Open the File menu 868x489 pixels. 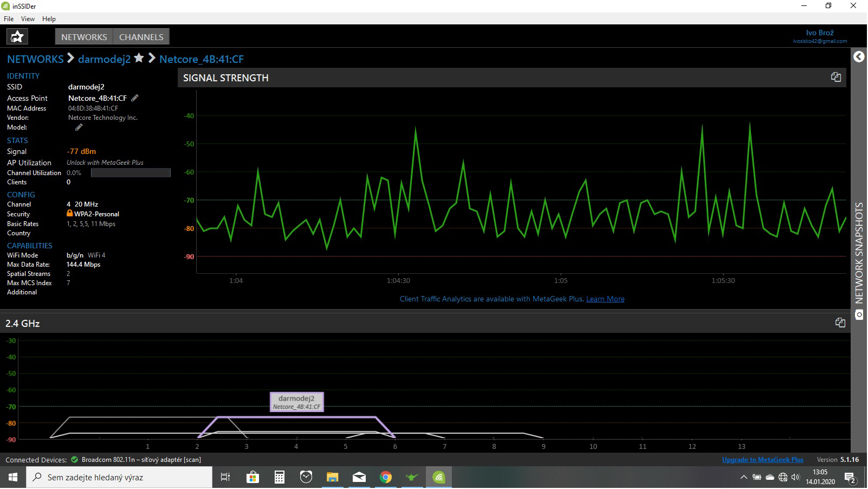tap(9, 18)
